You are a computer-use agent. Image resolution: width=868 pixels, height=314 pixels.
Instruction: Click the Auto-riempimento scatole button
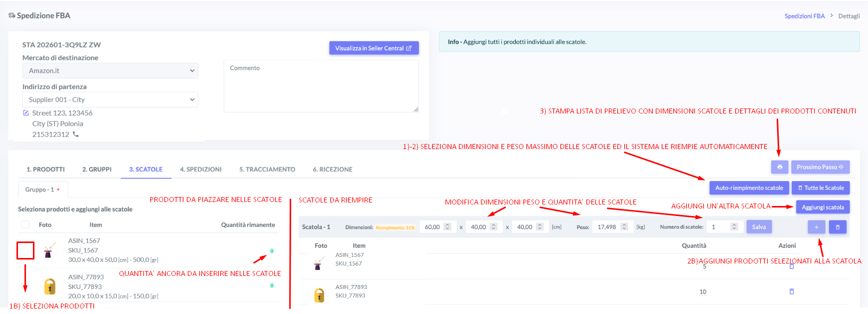tap(749, 188)
